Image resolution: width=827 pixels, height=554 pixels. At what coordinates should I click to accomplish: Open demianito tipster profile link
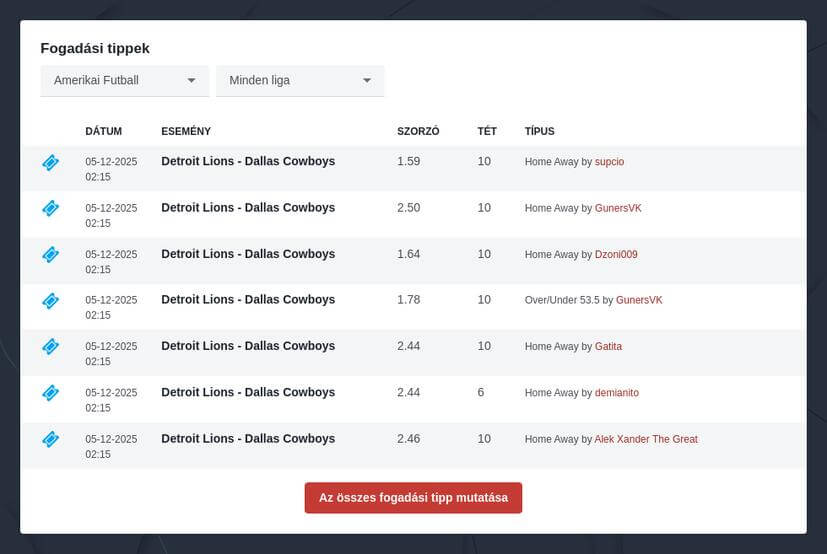tap(616, 393)
